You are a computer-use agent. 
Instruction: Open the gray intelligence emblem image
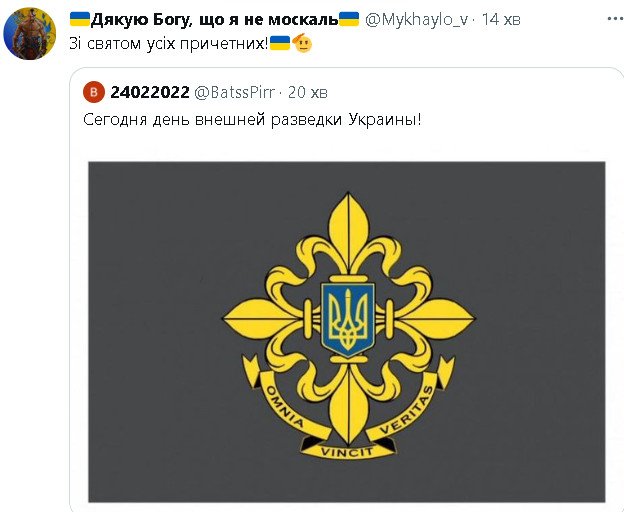(347, 331)
